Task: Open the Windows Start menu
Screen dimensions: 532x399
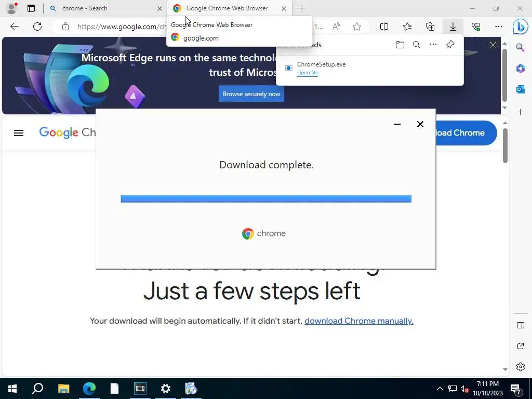Action: [12, 389]
